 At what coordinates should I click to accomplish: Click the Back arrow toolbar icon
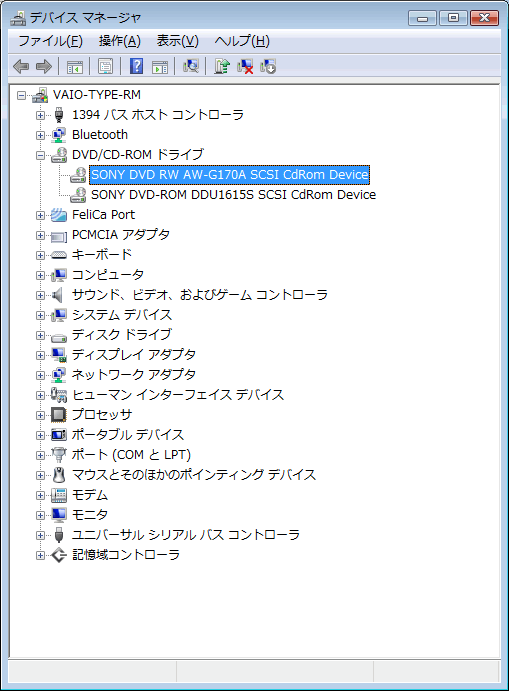tap(21, 67)
